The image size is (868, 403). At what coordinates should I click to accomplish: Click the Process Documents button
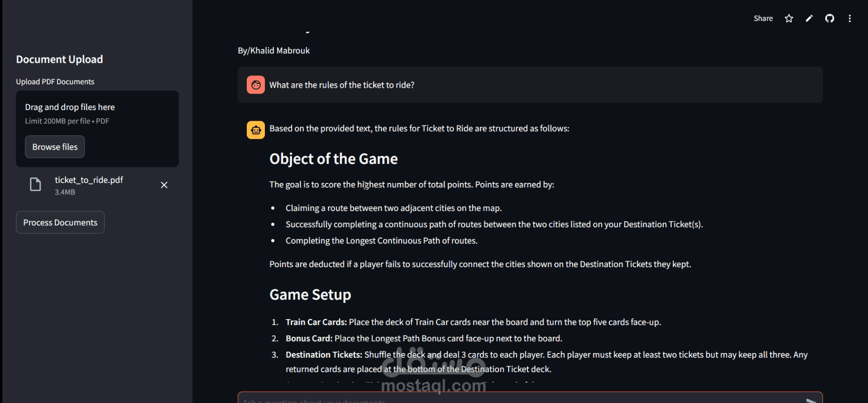click(60, 222)
